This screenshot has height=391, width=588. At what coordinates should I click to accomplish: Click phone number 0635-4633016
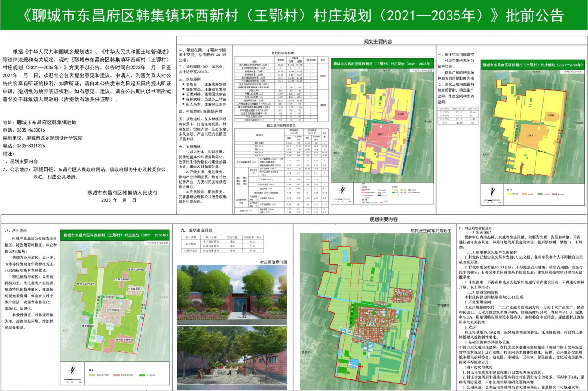click(x=31, y=130)
